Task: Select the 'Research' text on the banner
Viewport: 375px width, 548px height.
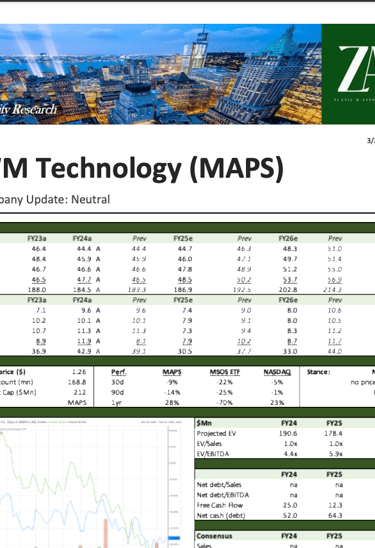Action: (35, 109)
